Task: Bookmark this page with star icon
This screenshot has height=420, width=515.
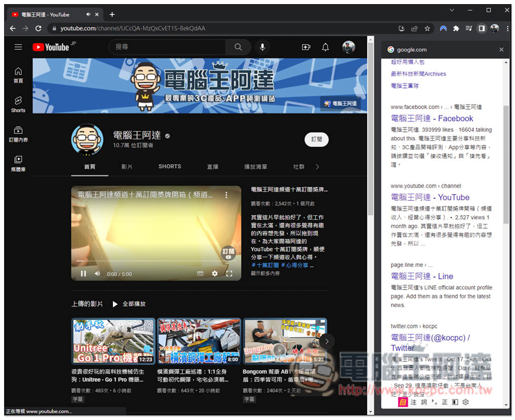Action: coord(427,29)
